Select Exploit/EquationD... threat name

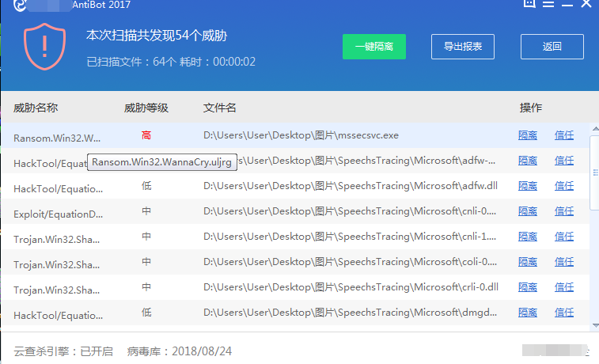pos(58,214)
